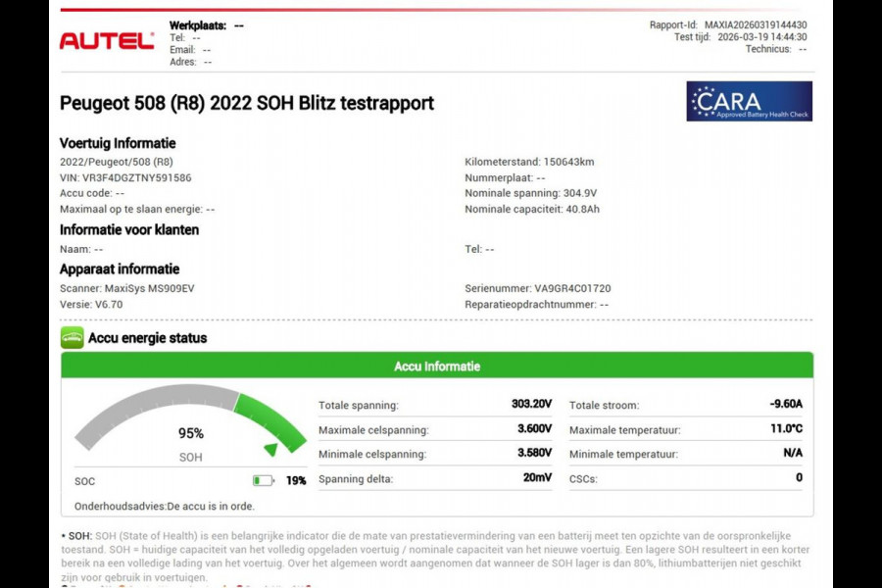The image size is (882, 588).
Task: Click Onderhoudsadvies: De accu is in orde
Action: point(165,507)
